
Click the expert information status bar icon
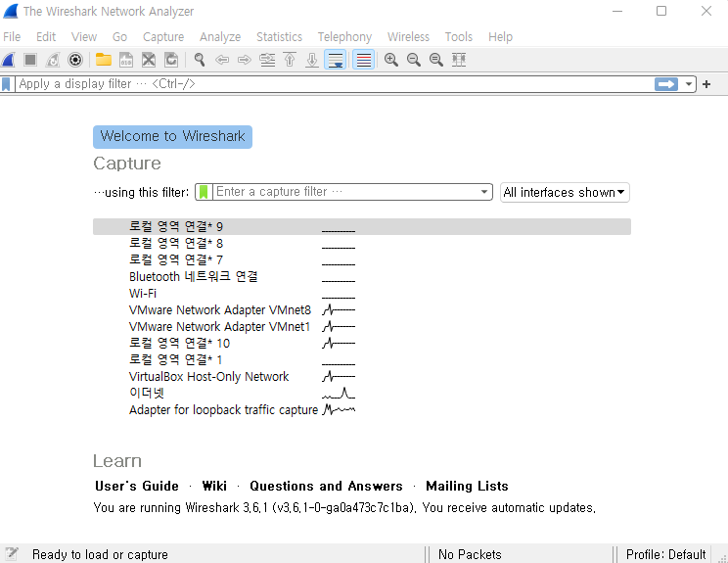pos(12,554)
